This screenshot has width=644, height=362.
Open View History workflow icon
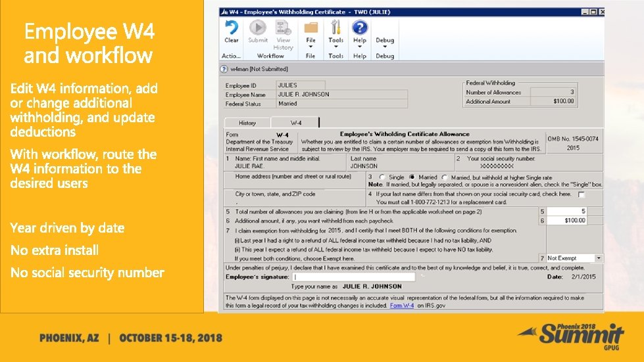click(x=283, y=28)
